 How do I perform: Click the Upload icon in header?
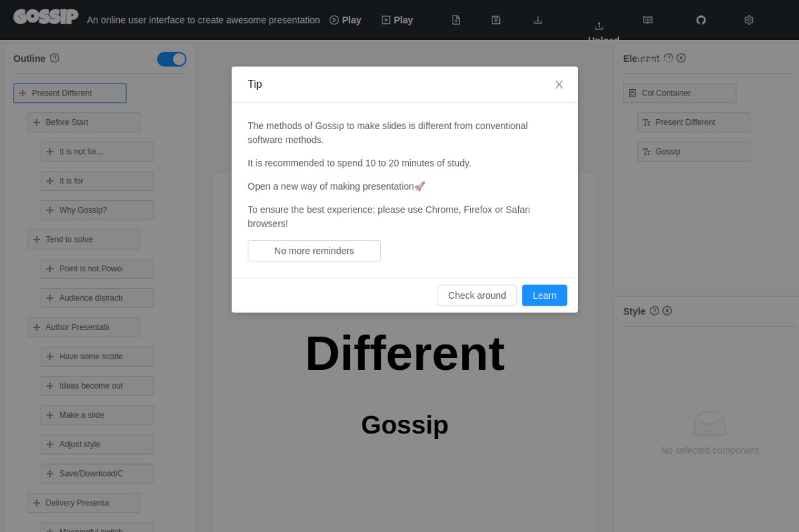coord(599,26)
